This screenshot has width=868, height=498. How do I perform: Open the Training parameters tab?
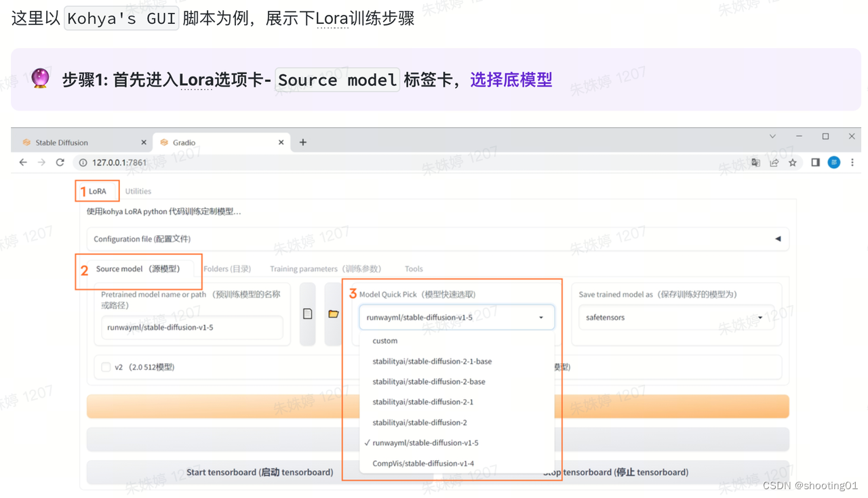325,269
